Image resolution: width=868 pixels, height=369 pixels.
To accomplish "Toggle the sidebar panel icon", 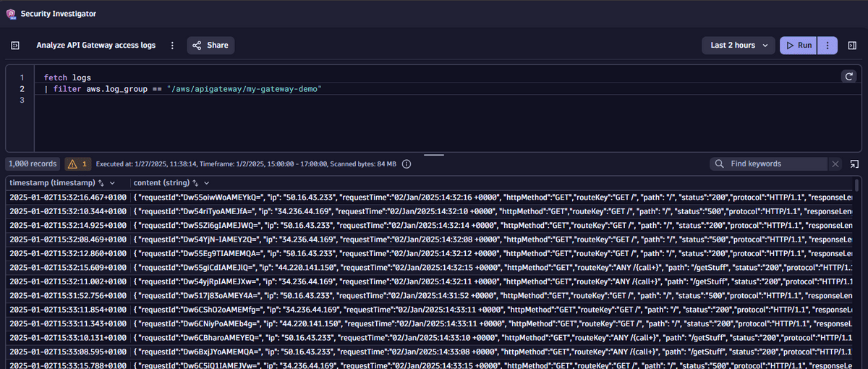I will click(14, 45).
